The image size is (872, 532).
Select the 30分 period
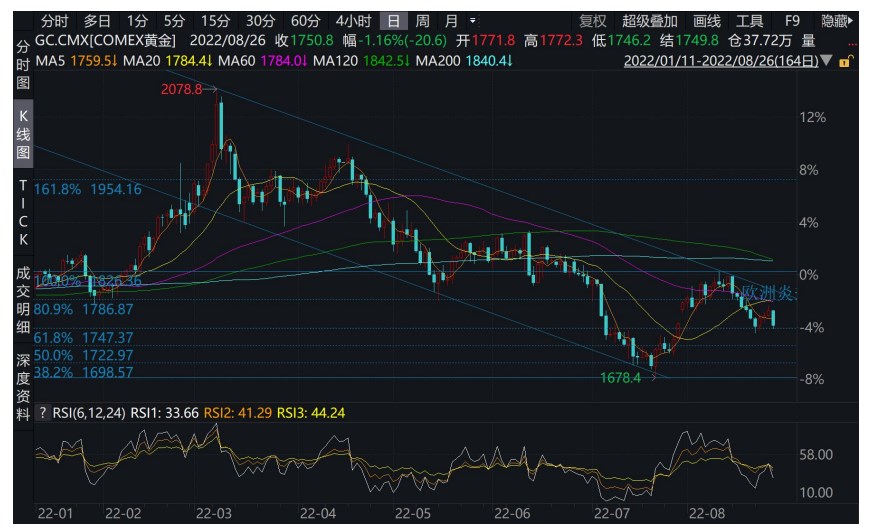tap(260, 21)
